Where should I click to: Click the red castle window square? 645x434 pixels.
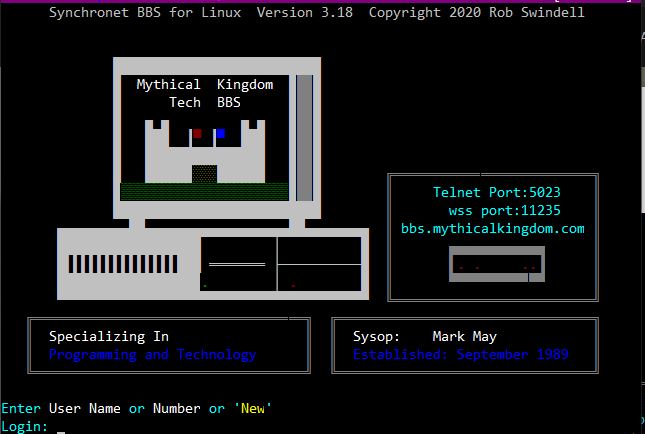(x=197, y=133)
